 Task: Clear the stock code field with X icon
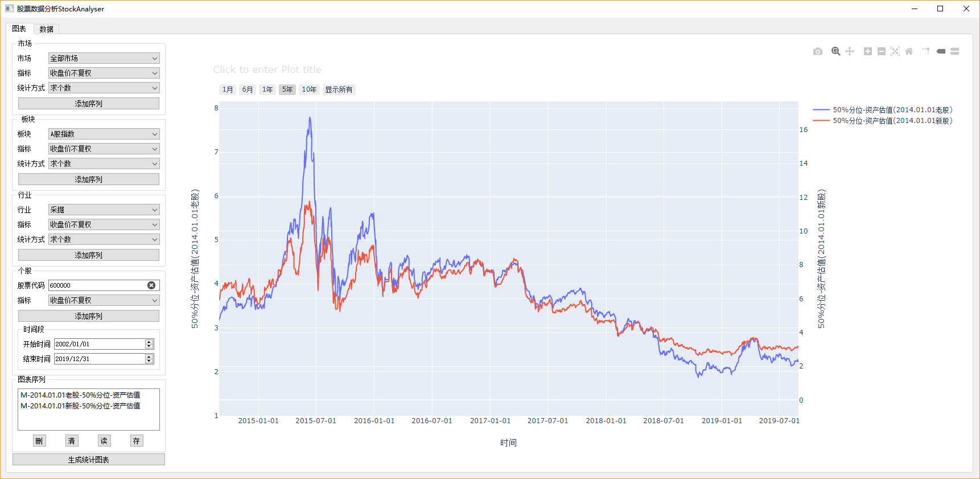[151, 285]
